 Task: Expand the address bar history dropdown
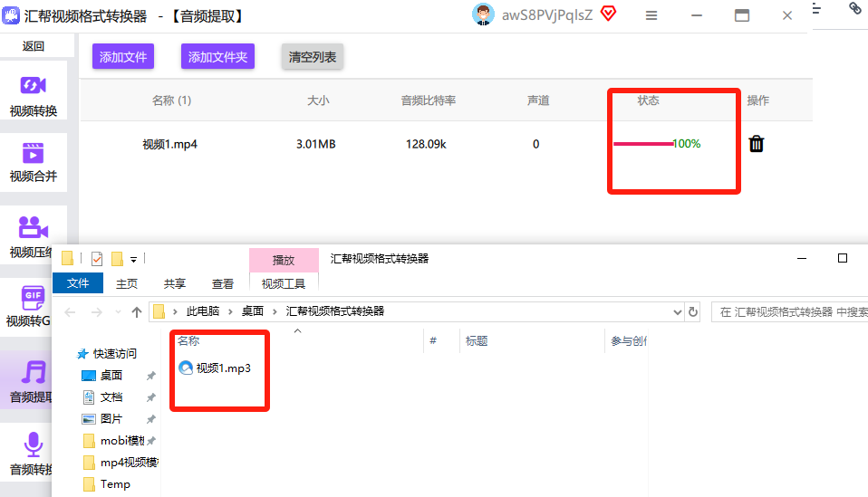pos(677,311)
